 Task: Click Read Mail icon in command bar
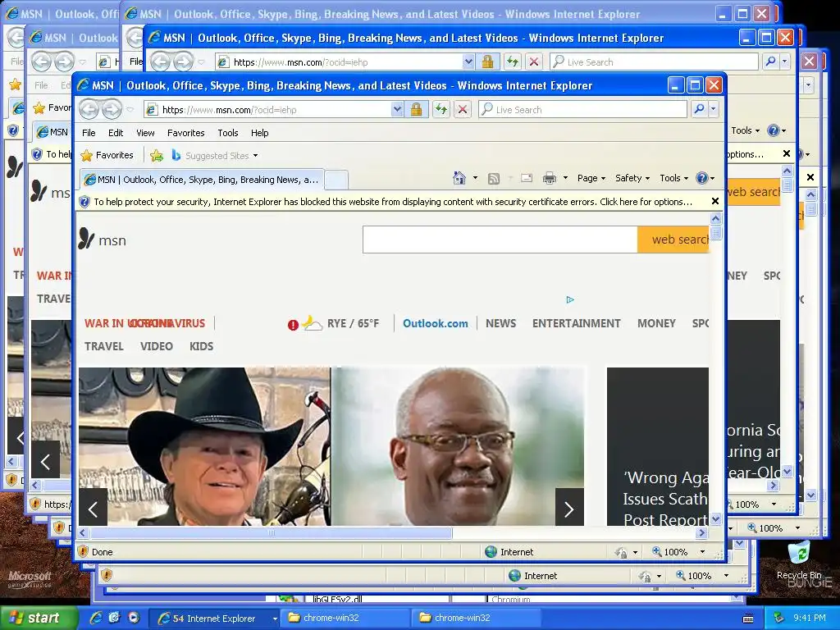(527, 178)
